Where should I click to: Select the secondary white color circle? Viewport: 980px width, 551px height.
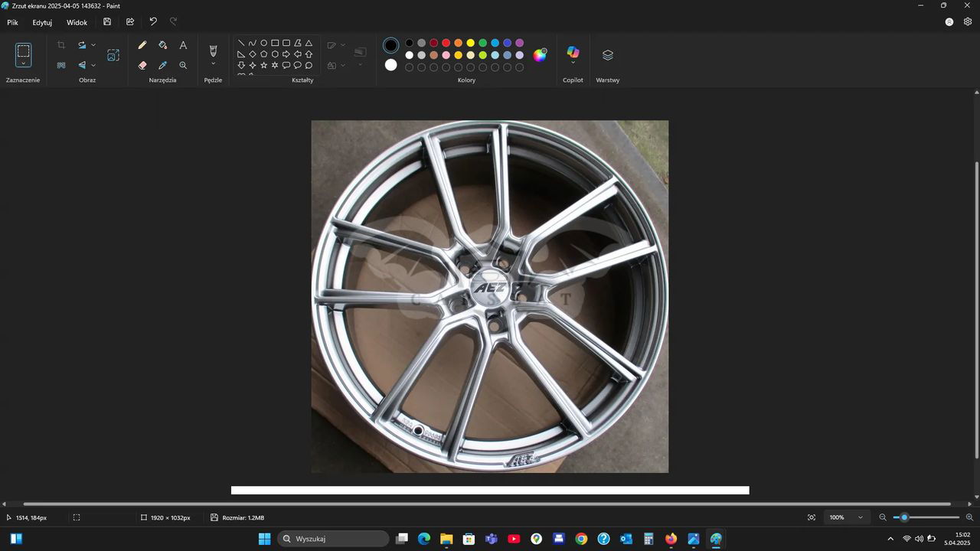coord(391,65)
